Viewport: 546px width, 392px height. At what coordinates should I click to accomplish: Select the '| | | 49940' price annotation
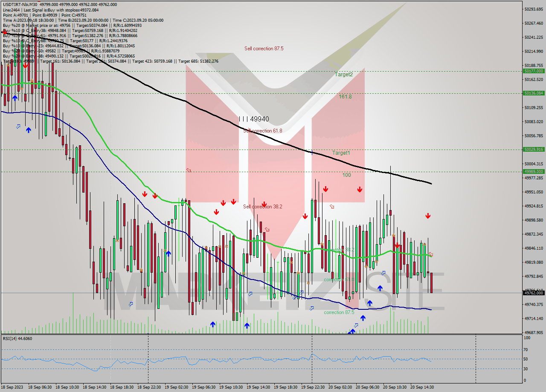pos(254,119)
